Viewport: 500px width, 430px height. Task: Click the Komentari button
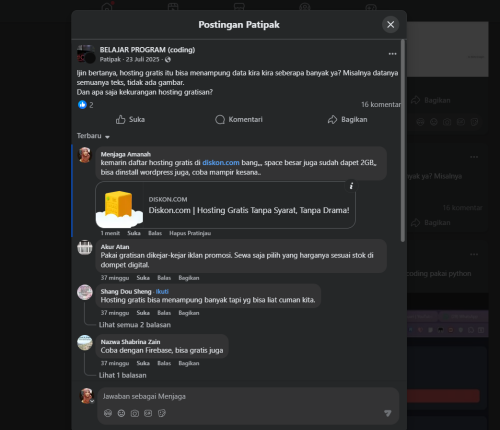(x=239, y=119)
